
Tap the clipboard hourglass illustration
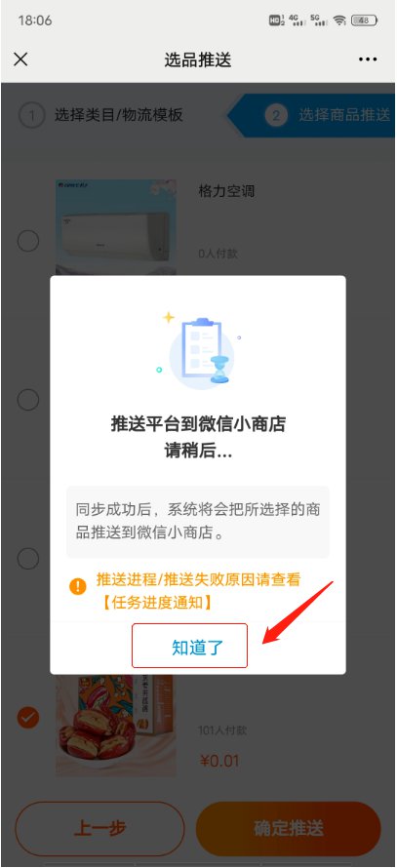(x=199, y=352)
